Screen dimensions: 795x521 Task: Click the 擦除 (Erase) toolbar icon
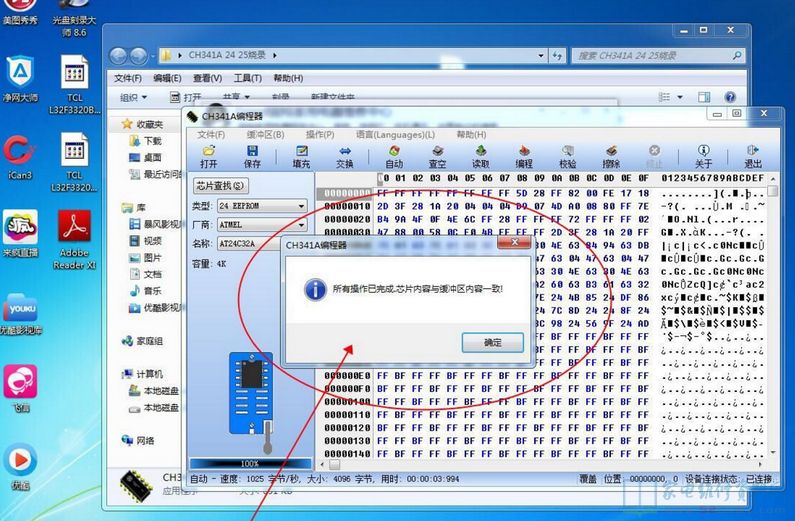tap(611, 157)
